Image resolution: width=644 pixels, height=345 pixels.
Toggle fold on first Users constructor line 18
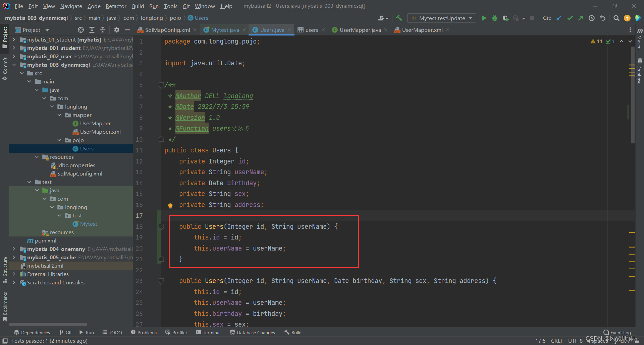(161, 226)
